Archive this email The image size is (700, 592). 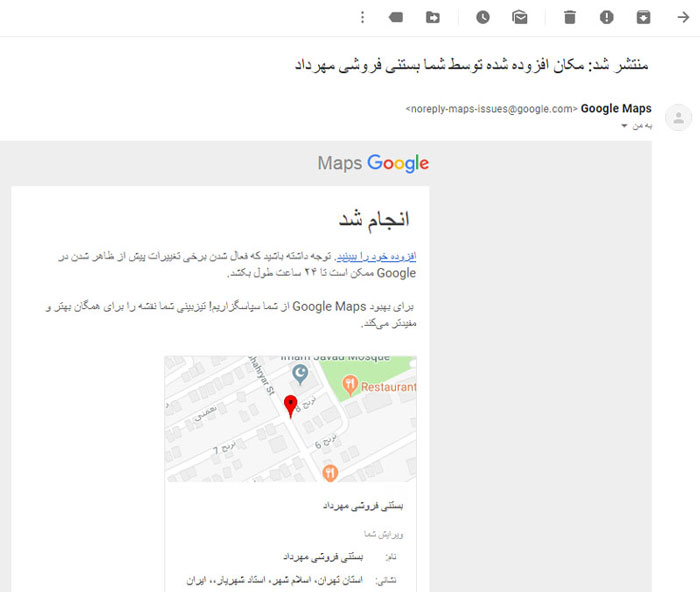pos(643,17)
